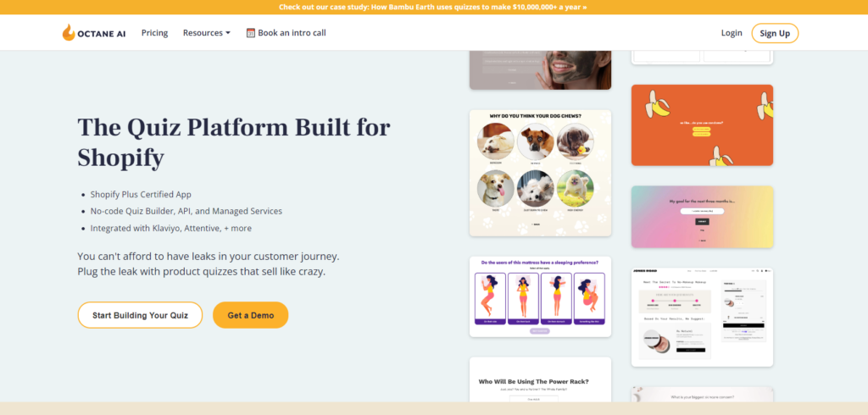
Task: Click the calendar icon beside Book an intro call
Action: [x=251, y=33]
